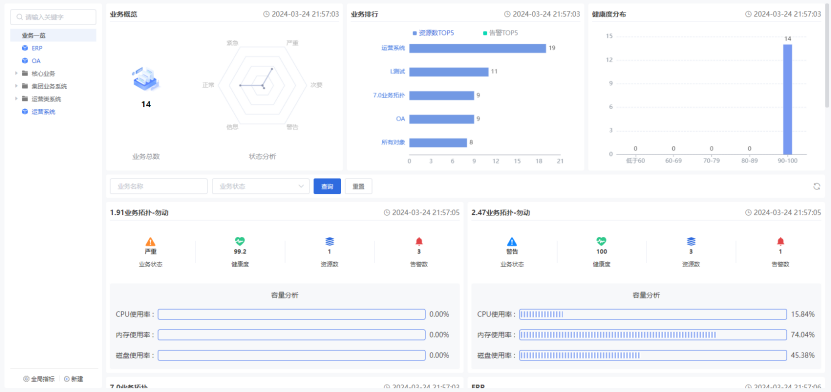The width and height of the screenshot is (831, 392).
Task: Click the search magnifier icon in sidebar
Action: point(20,17)
